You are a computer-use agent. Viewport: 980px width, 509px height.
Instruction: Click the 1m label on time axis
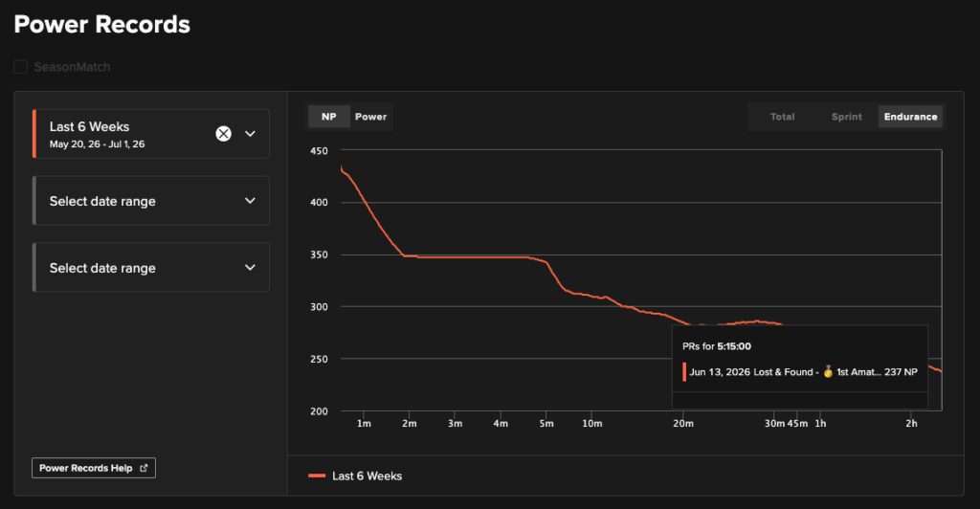click(364, 424)
